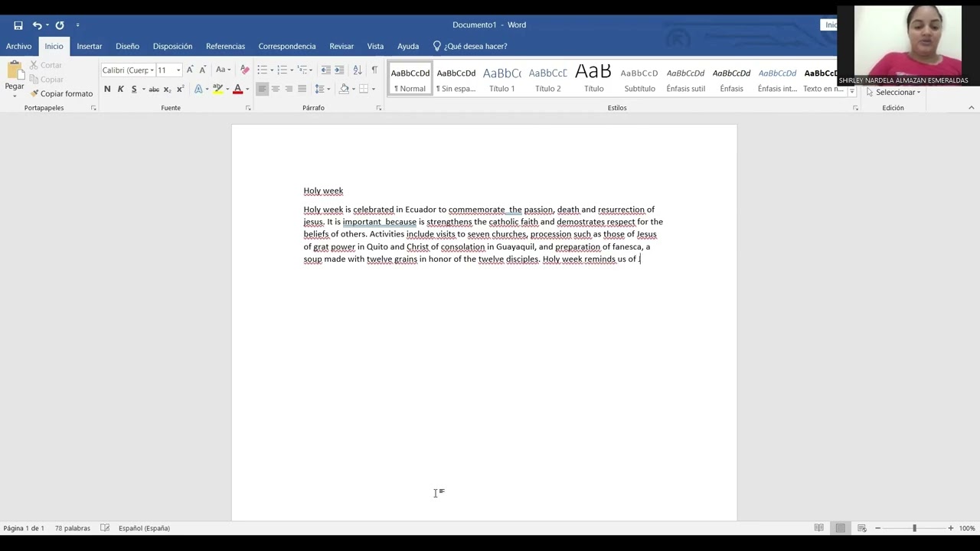Redo the last action

(x=60, y=25)
